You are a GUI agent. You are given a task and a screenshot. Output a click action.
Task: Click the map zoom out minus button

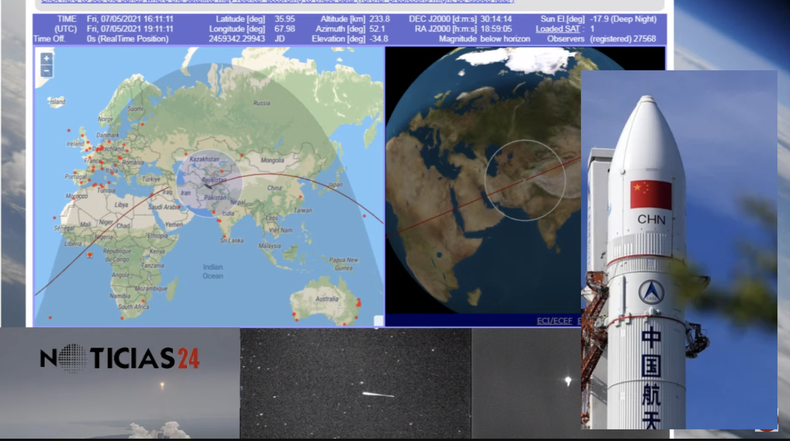[x=46, y=71]
